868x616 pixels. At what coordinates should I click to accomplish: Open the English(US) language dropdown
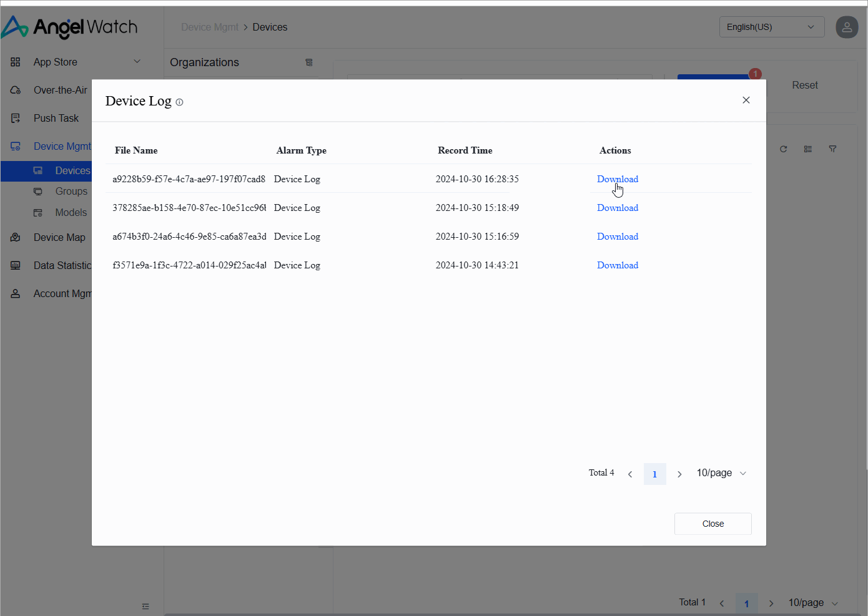click(x=771, y=27)
